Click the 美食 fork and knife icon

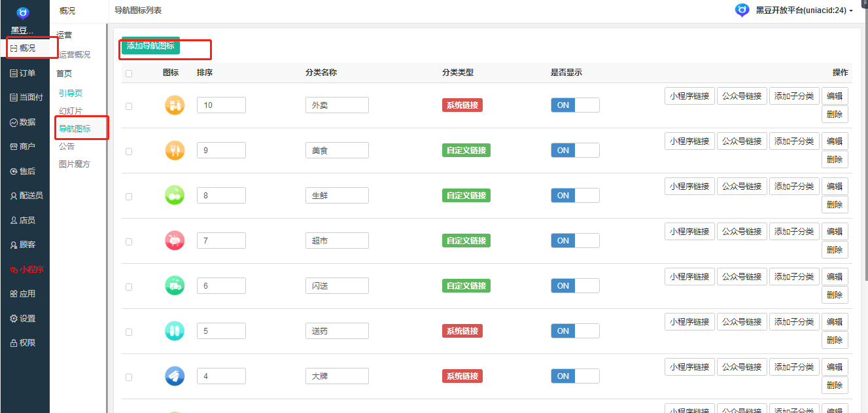(x=175, y=151)
